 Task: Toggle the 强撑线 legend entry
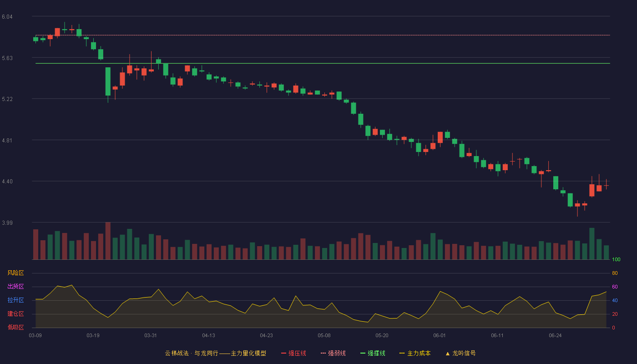373,353
